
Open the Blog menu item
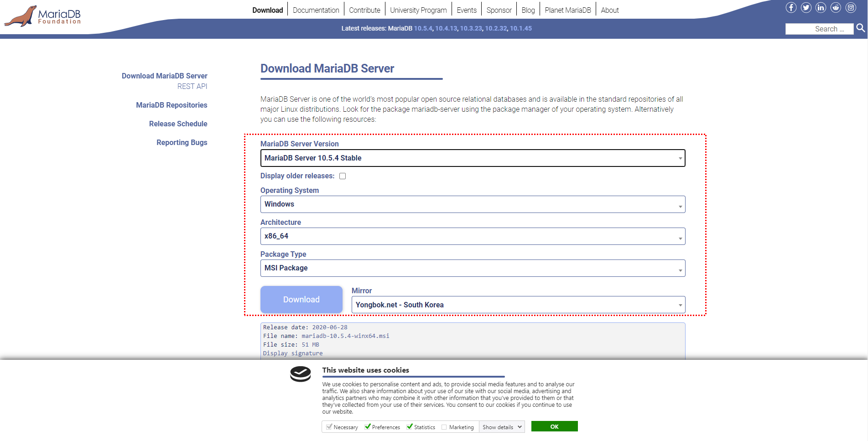[528, 10]
